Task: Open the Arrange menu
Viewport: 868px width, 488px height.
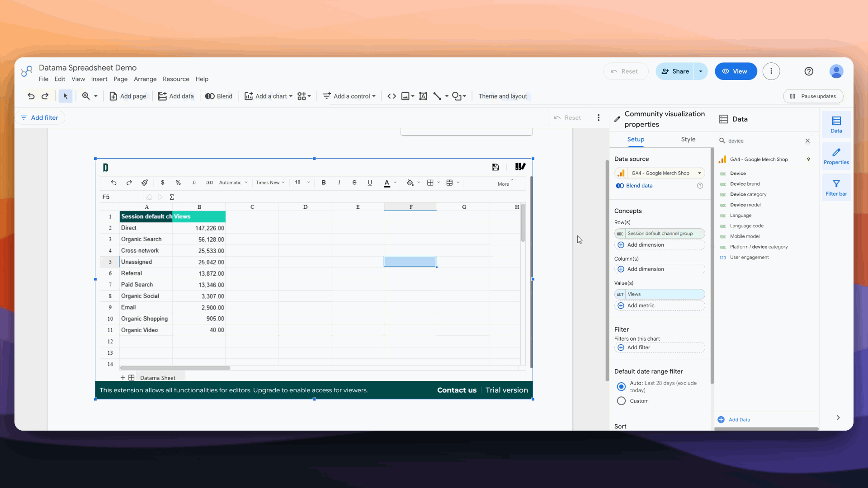Action: tap(145, 79)
